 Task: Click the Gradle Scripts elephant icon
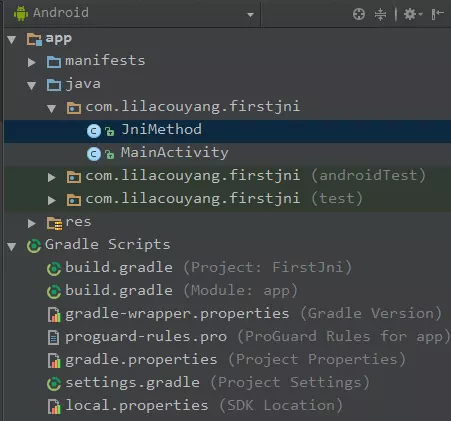(x=34, y=246)
